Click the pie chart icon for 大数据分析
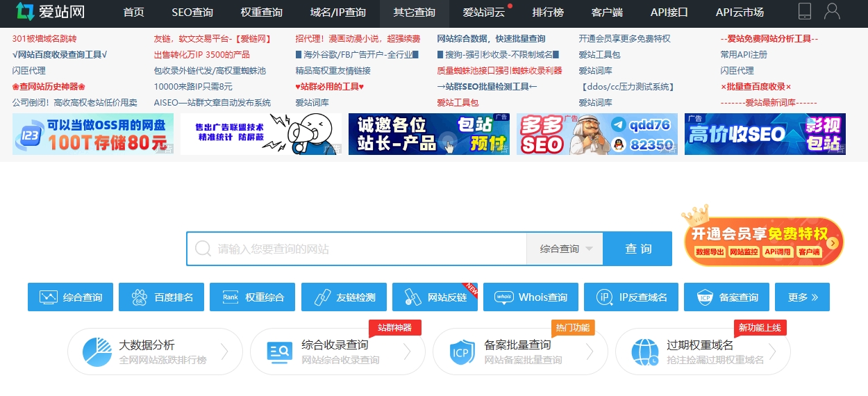Image resolution: width=868 pixels, height=396 pixels. (97, 352)
